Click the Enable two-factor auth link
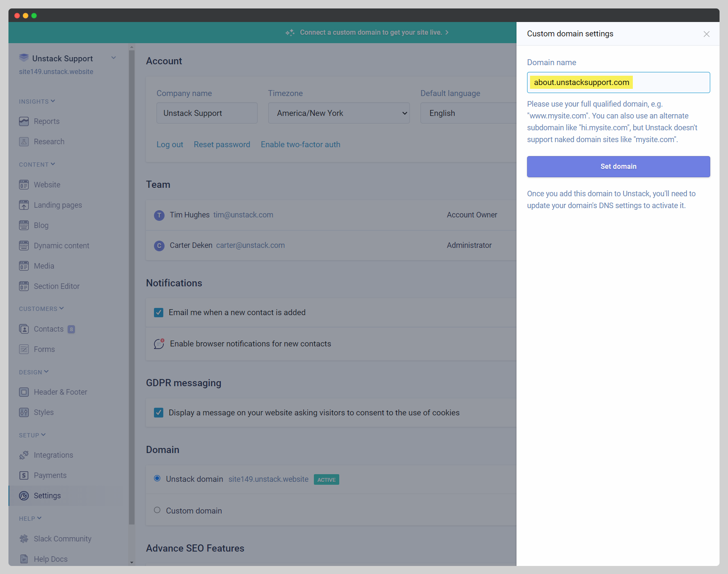The width and height of the screenshot is (728, 574). pos(300,145)
